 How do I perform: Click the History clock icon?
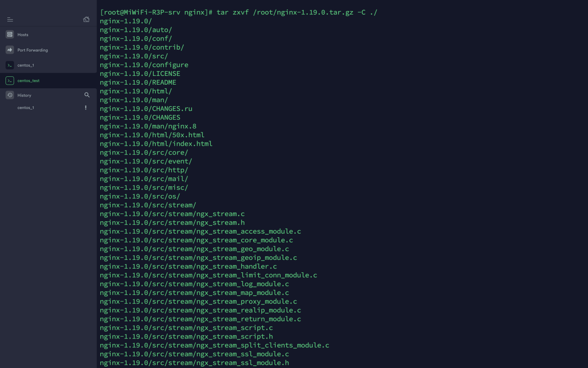pyautogui.click(x=10, y=95)
